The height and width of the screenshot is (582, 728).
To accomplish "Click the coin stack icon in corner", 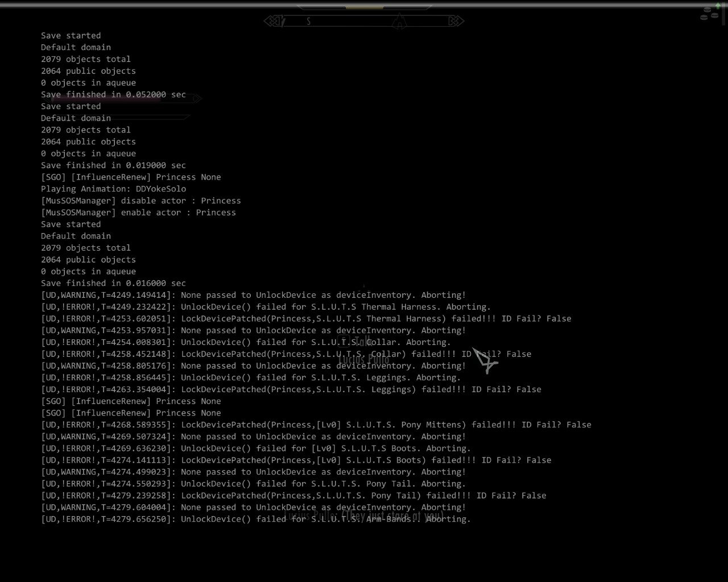I will (x=709, y=13).
